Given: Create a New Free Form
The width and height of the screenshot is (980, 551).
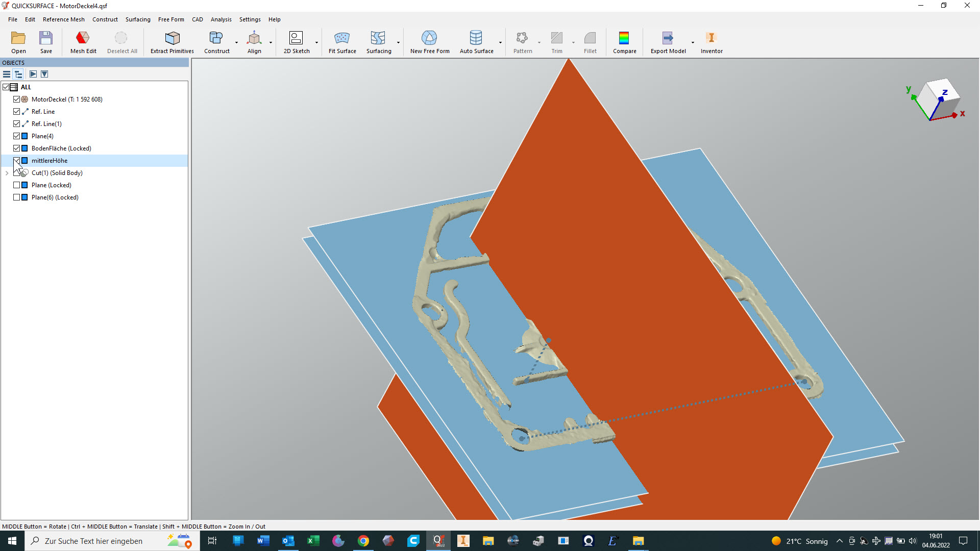Looking at the screenshot, I should (429, 42).
